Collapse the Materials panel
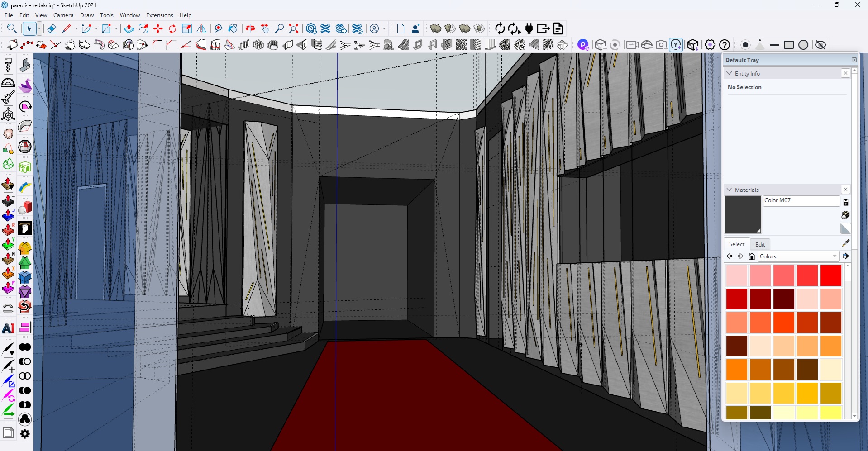This screenshot has height=451, width=868. pos(729,190)
